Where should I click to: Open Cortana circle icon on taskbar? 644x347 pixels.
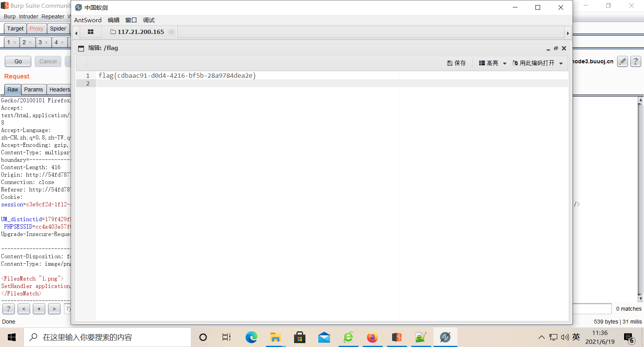[x=203, y=337]
